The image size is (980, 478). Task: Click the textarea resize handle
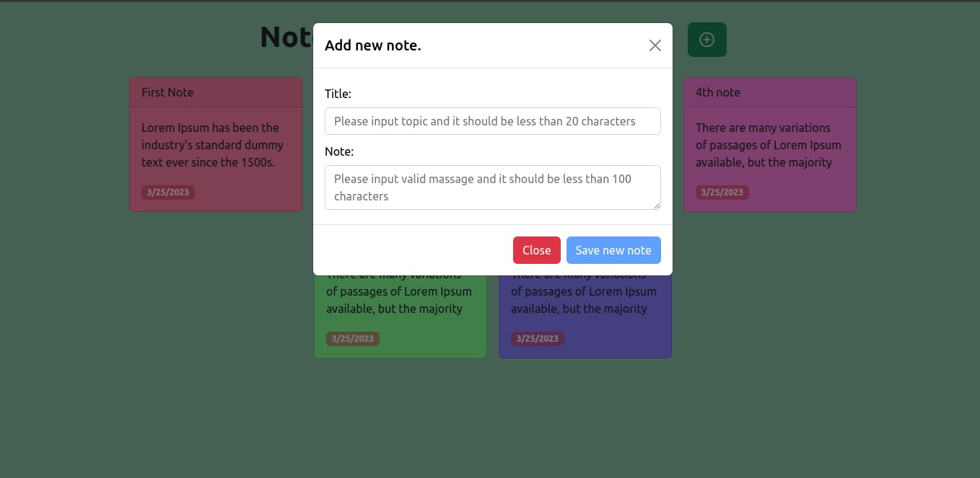[x=657, y=207]
